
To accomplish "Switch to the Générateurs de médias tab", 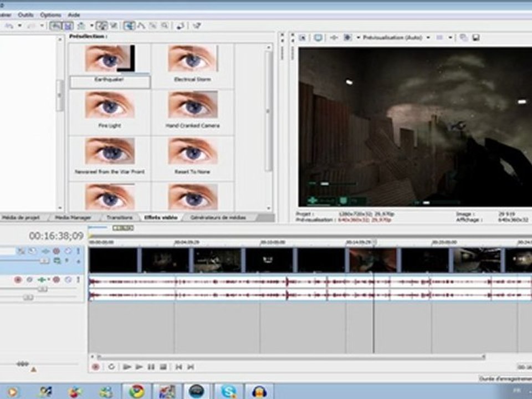I will tap(218, 217).
